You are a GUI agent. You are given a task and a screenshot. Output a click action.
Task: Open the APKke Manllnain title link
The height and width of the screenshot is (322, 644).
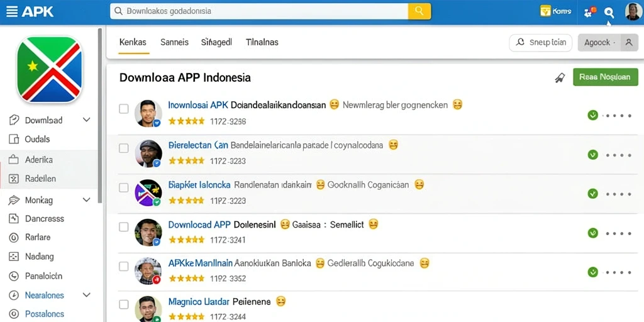pos(201,264)
